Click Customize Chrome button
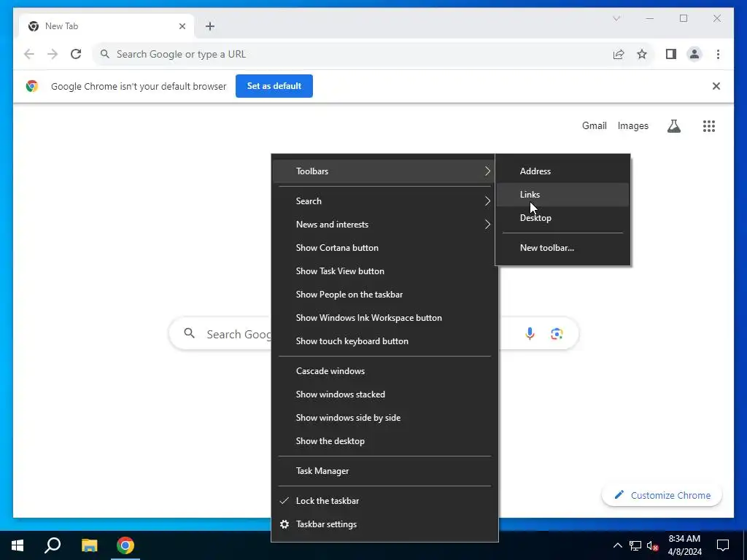 click(662, 495)
